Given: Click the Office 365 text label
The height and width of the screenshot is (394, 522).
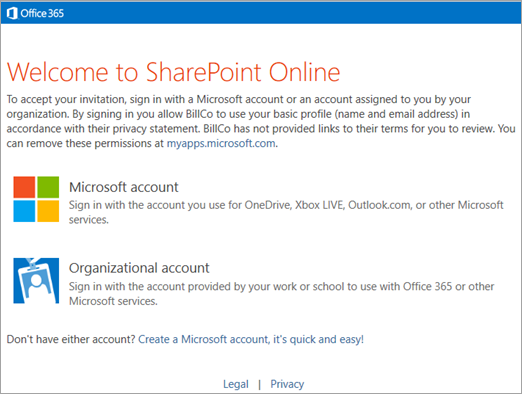Looking at the screenshot, I should (42, 13).
